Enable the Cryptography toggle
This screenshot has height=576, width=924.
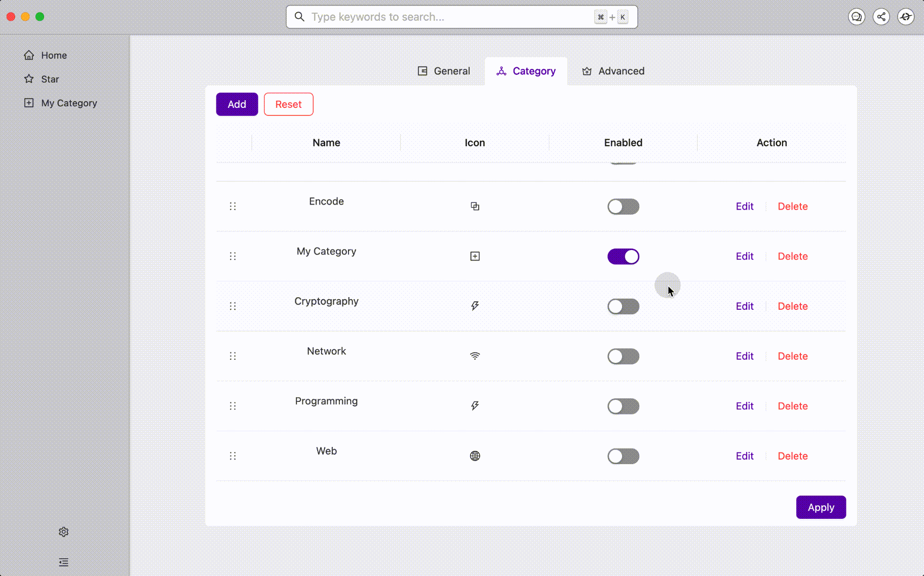tap(623, 306)
